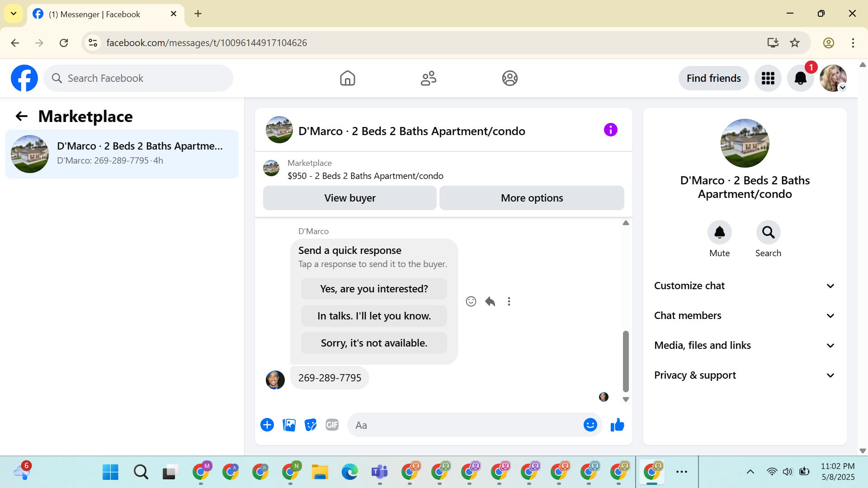Close the Messenger browser tab

click(x=174, y=14)
